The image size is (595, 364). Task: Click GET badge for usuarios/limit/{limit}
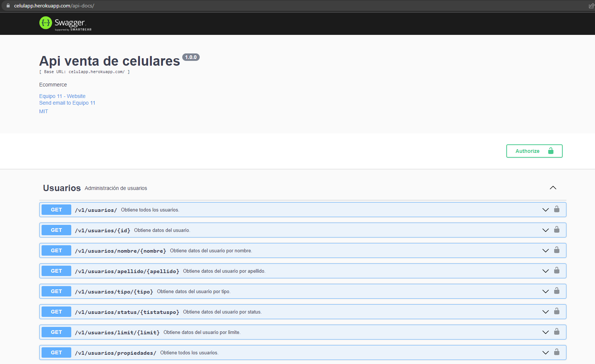tap(56, 332)
